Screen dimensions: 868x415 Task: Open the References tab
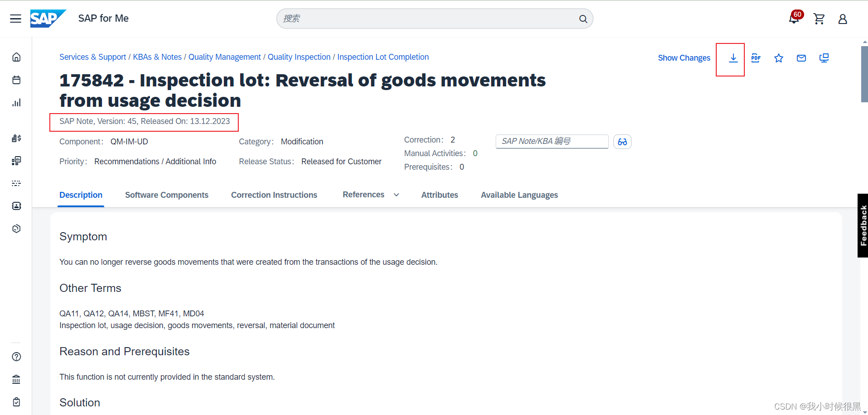363,195
